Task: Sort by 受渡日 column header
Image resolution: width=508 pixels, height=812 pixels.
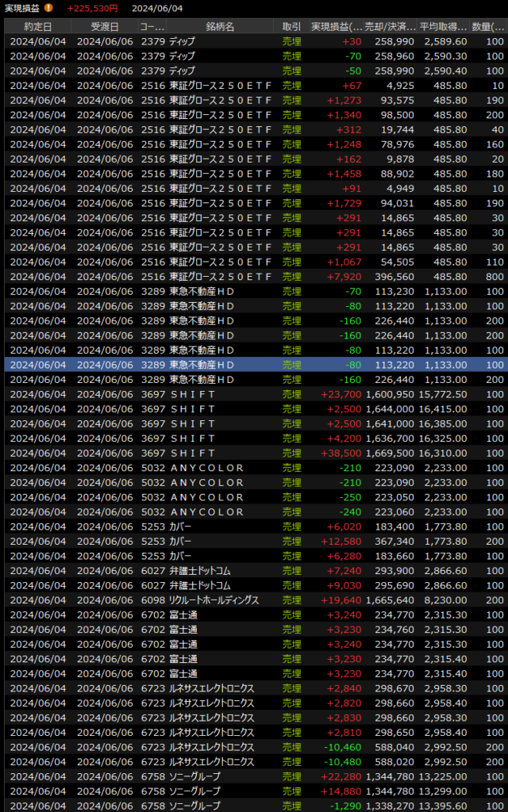Action: (x=104, y=26)
